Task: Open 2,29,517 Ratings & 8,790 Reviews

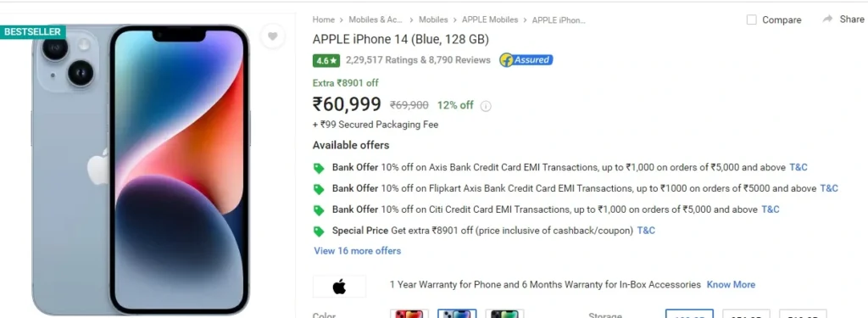Action: [418, 60]
